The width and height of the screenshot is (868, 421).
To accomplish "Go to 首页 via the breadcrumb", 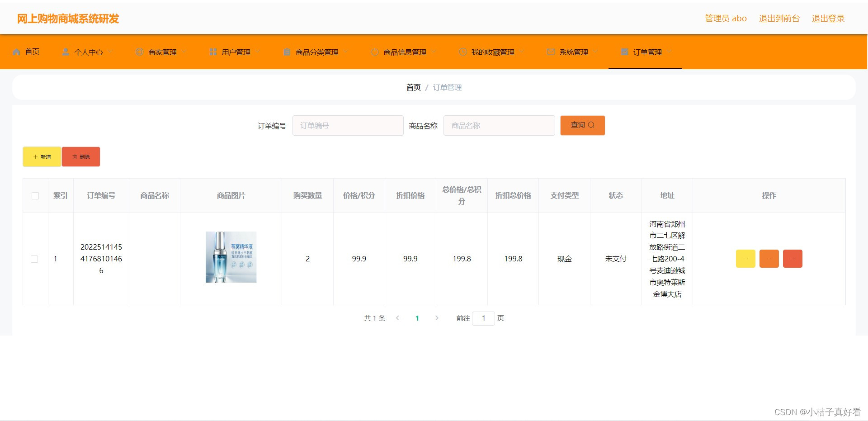I will click(x=413, y=87).
